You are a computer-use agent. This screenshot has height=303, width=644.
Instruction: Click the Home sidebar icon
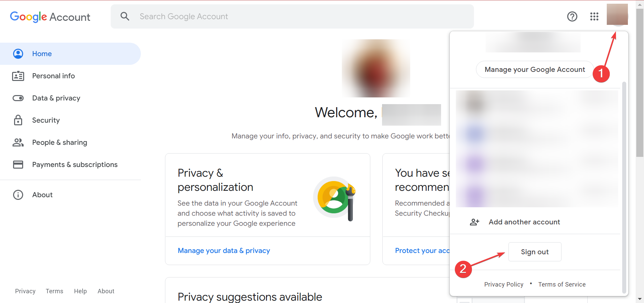[18, 54]
